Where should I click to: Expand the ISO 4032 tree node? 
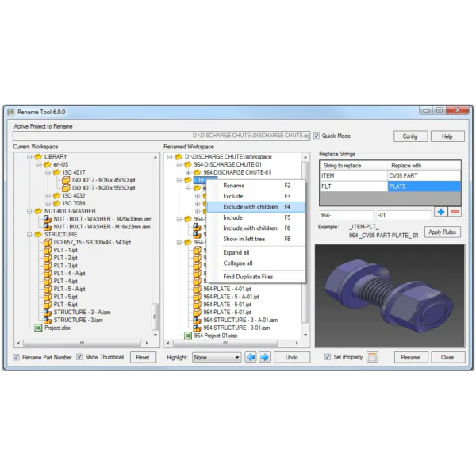48,195
